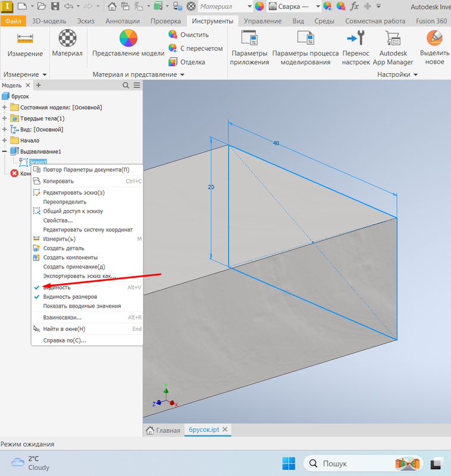Switch to Вид ribbon tab

tap(298, 21)
